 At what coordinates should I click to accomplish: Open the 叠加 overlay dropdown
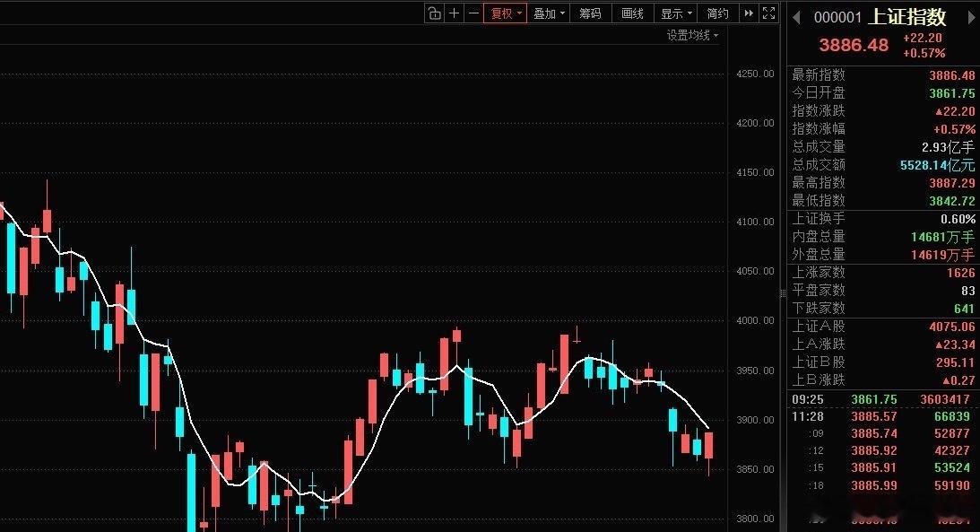click(x=548, y=13)
